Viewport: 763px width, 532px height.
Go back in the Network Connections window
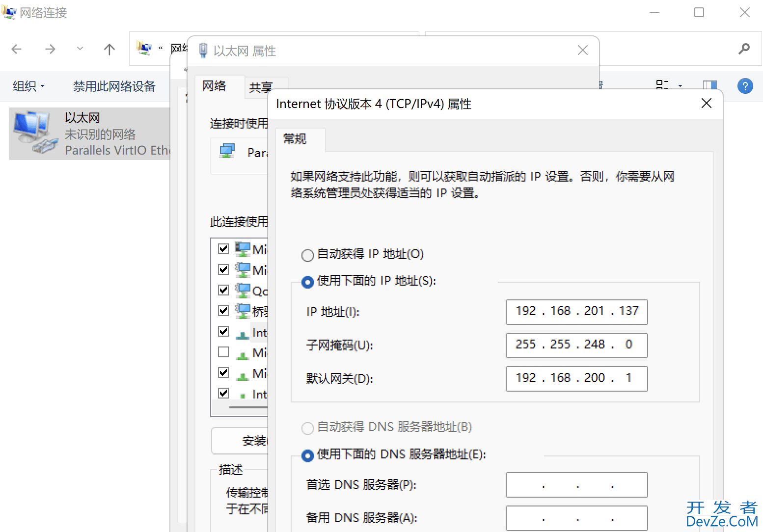point(17,49)
